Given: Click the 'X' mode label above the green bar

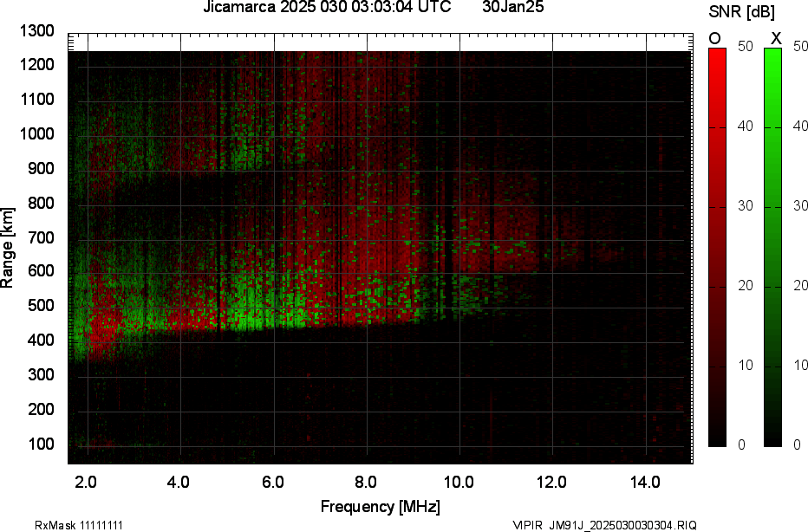Looking at the screenshot, I should (776, 39).
